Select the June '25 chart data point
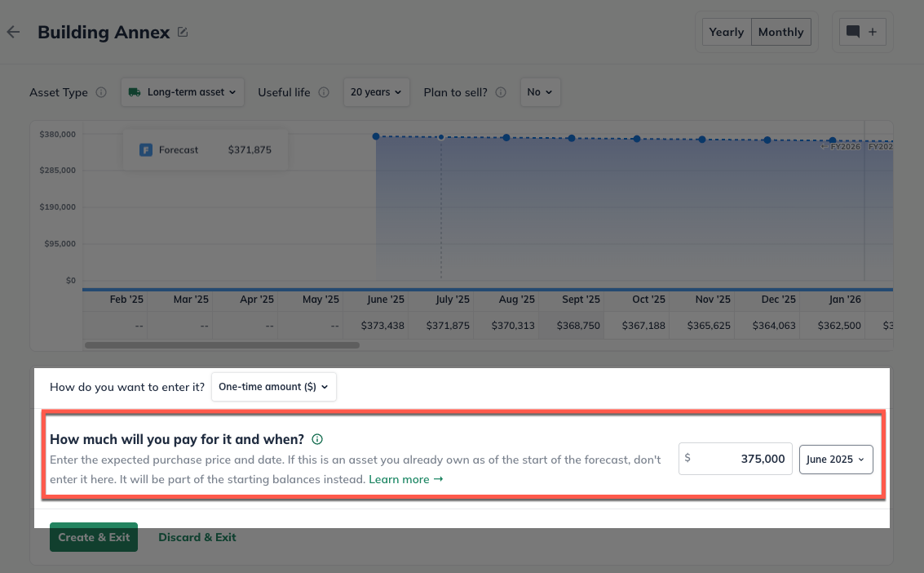 pos(376,136)
